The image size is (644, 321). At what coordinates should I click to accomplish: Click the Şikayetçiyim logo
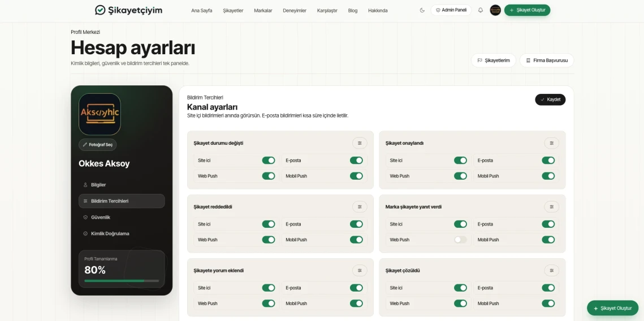click(x=128, y=10)
